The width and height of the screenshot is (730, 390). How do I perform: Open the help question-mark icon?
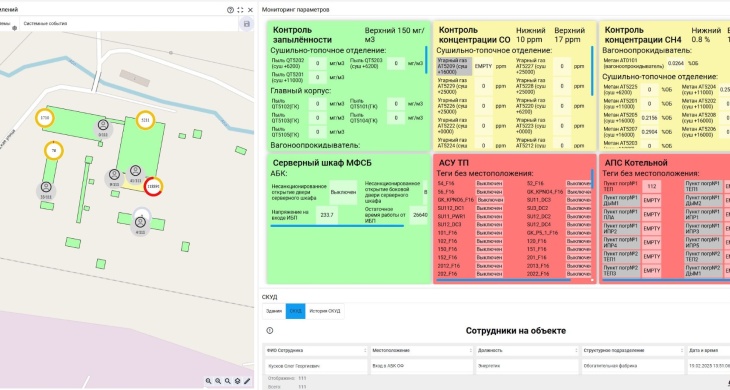point(230,10)
